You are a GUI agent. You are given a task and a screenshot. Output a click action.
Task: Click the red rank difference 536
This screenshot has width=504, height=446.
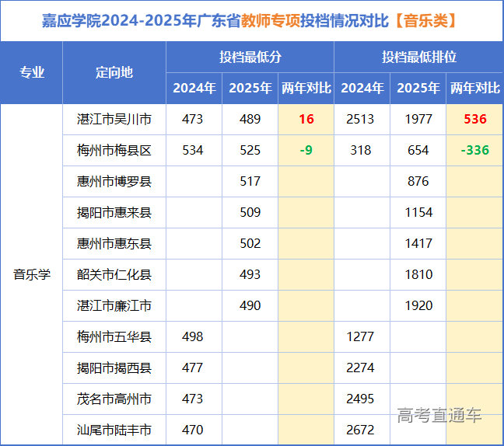click(474, 120)
